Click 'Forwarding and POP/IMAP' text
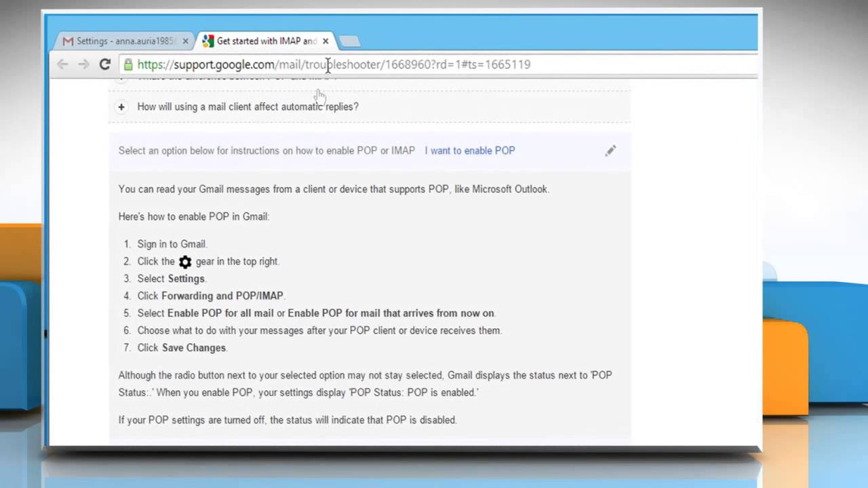868x488 pixels. point(222,296)
